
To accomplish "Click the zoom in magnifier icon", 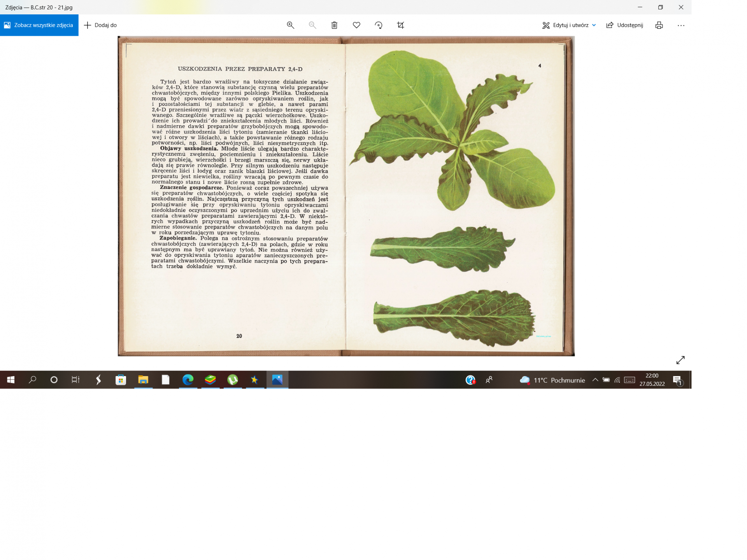I will click(x=290, y=25).
